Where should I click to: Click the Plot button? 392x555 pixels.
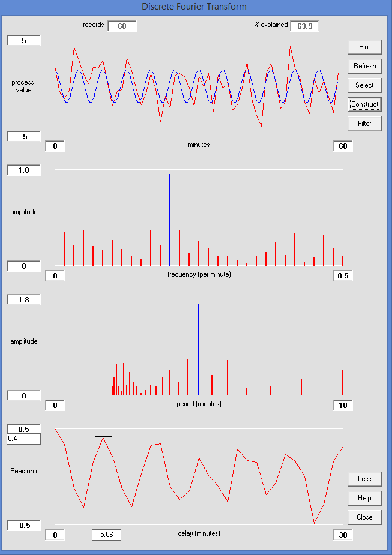364,47
